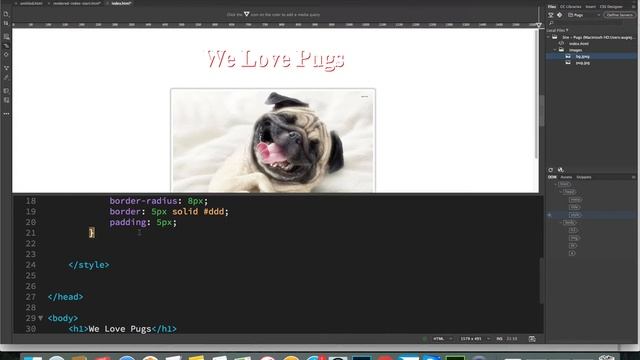The image size is (640, 360).
Task: Collapse the body tag code fold arrow
Action: (40, 318)
